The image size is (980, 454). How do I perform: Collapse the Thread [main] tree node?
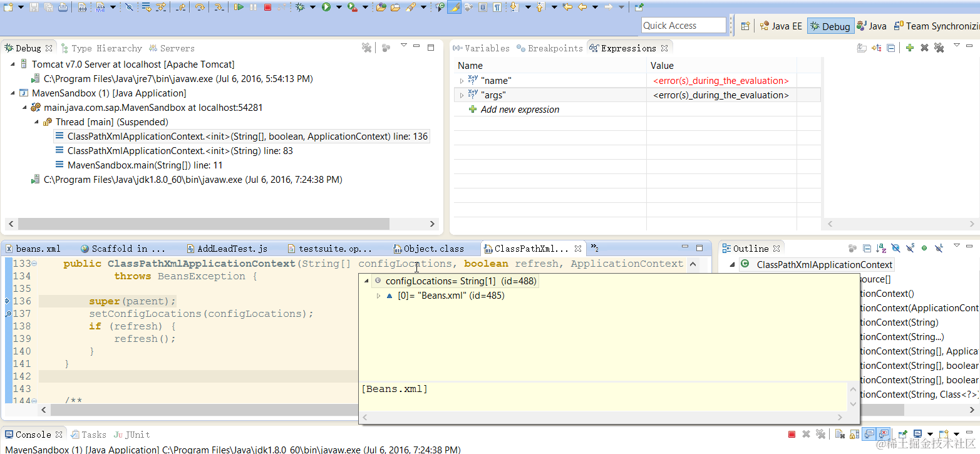[37, 122]
